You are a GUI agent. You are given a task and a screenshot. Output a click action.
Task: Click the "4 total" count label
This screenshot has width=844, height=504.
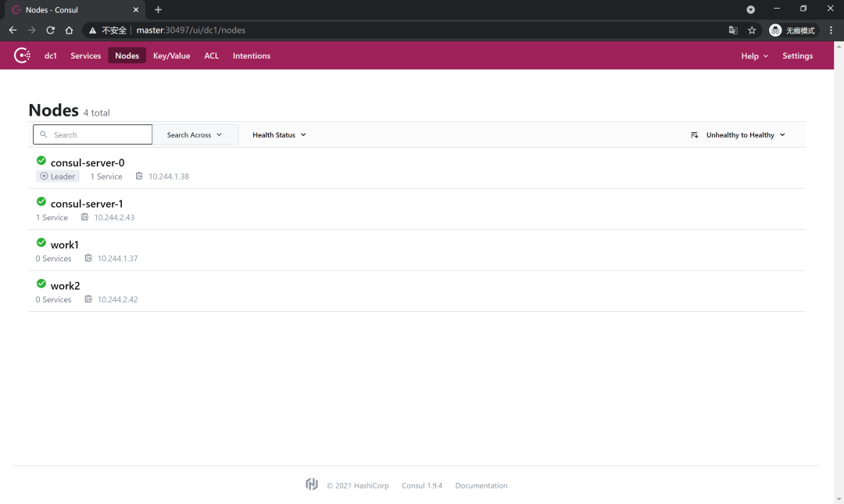pyautogui.click(x=96, y=113)
